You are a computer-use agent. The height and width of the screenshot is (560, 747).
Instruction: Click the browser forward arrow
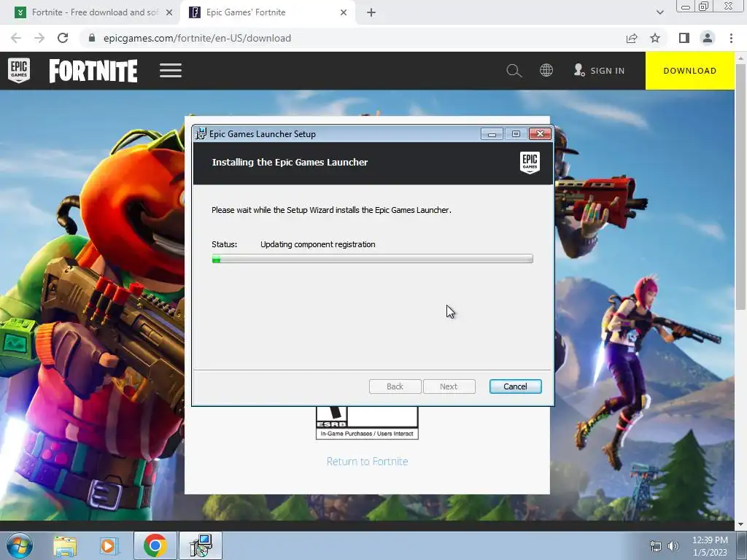(39, 38)
